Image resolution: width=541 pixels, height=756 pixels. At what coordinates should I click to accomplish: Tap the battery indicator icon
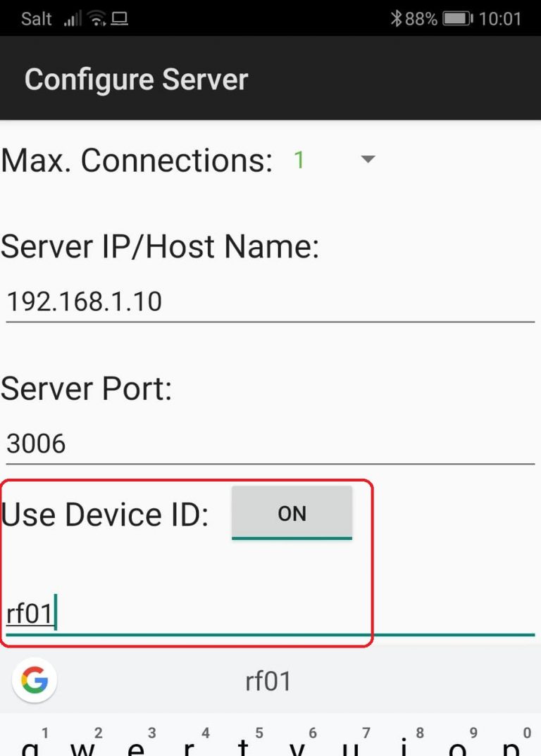click(x=456, y=18)
